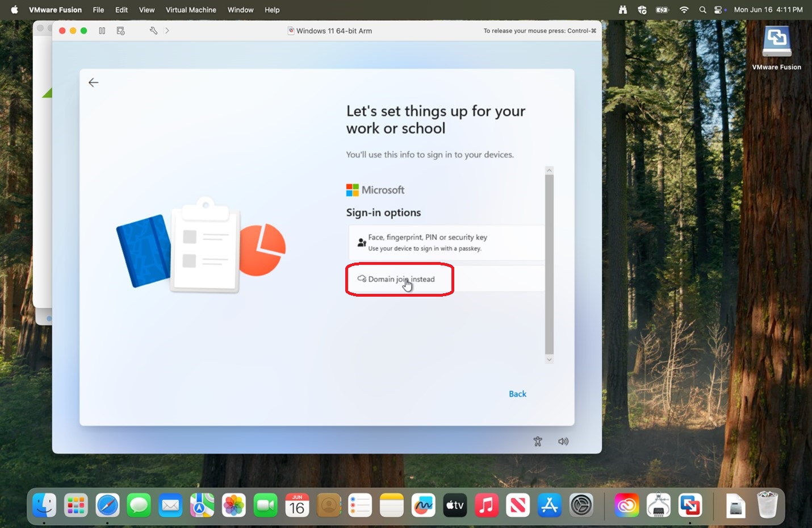Open virtual machine settings wrench icon
812x528 pixels.
pyautogui.click(x=153, y=31)
